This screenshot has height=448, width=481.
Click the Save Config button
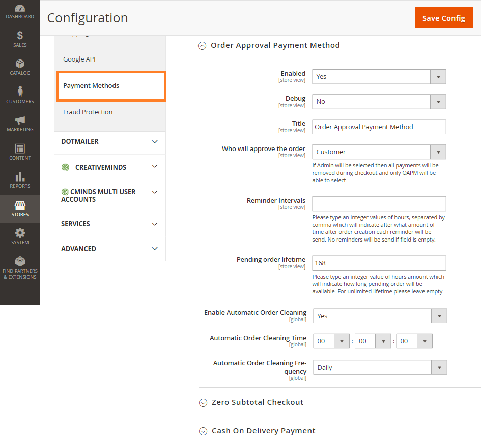point(443,18)
